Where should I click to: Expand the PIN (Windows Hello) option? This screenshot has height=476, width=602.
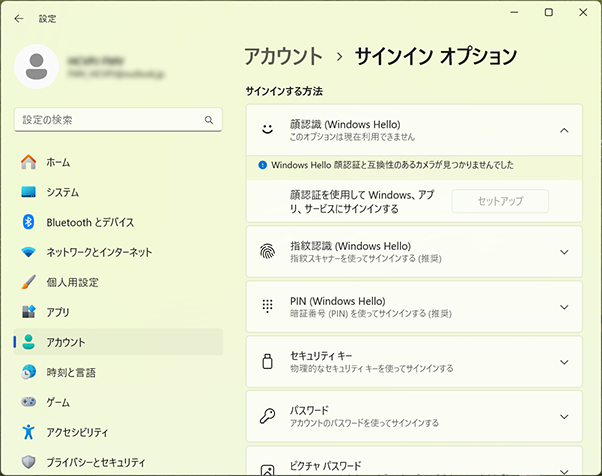coord(564,306)
